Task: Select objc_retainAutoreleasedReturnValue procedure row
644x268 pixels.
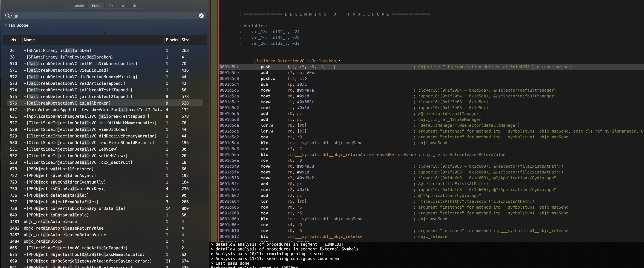Action: click(105, 235)
